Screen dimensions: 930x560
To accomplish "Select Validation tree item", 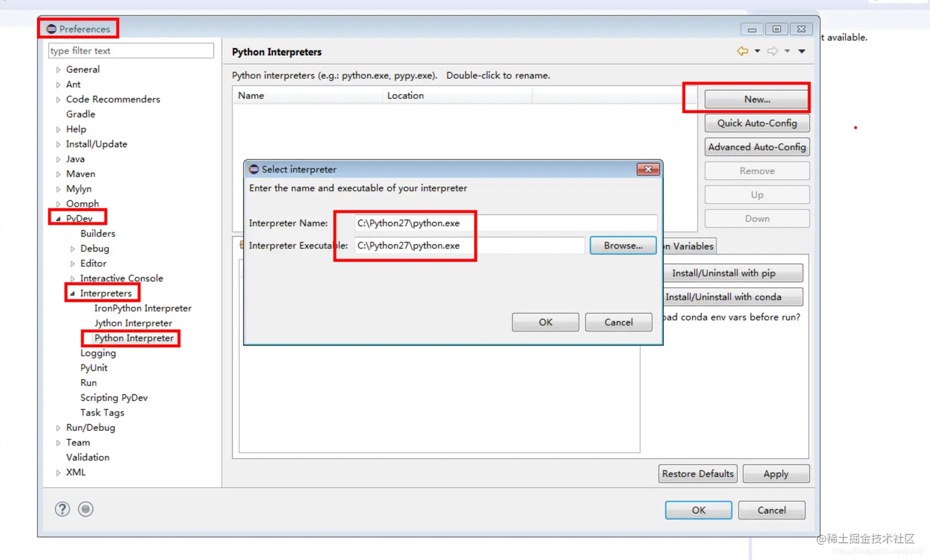I will 88,457.
